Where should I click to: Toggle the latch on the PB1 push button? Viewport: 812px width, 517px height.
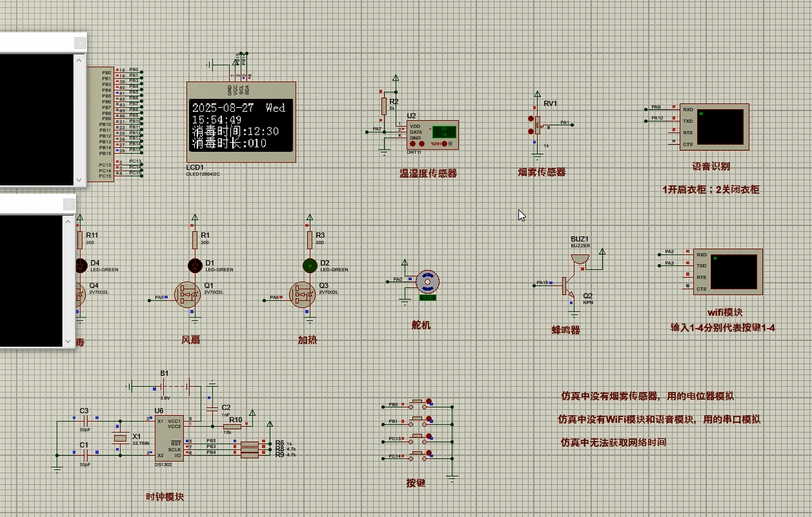(429, 418)
